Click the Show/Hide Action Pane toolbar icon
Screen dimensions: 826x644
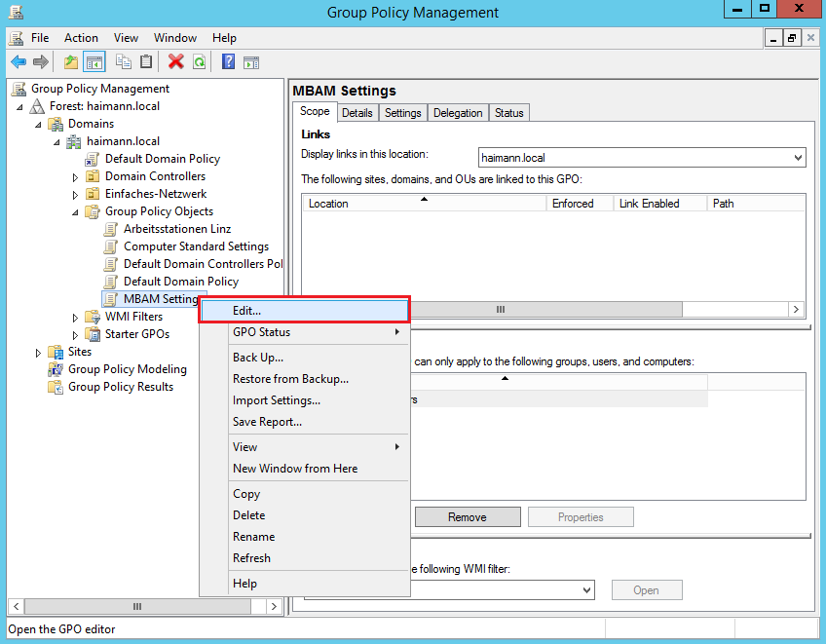pos(251,62)
